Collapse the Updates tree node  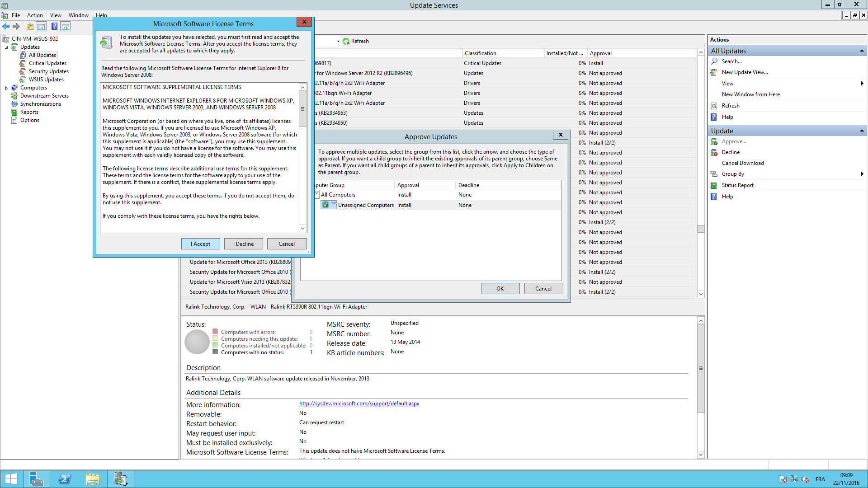(6, 47)
